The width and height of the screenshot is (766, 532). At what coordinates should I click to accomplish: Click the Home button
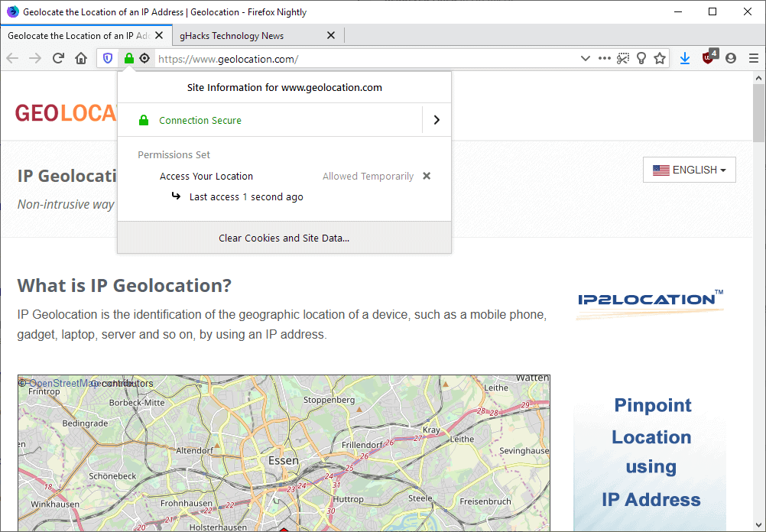[81, 58]
